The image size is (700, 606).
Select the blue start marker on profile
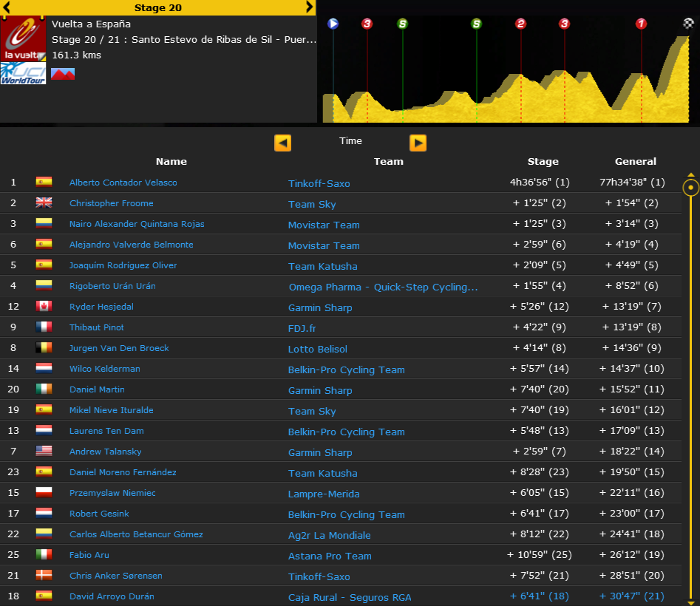point(333,24)
